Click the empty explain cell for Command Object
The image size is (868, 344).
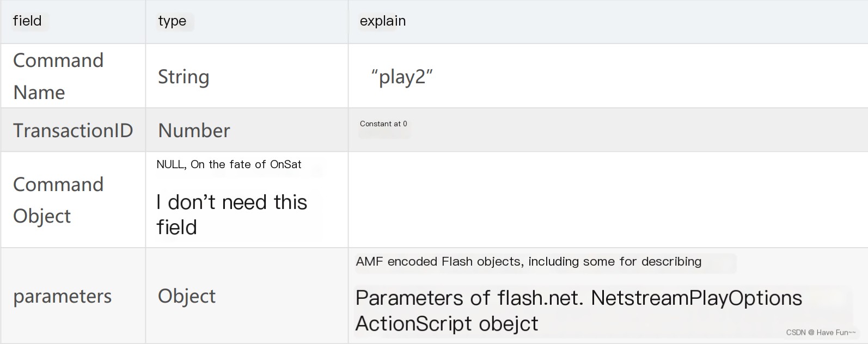coord(608,200)
